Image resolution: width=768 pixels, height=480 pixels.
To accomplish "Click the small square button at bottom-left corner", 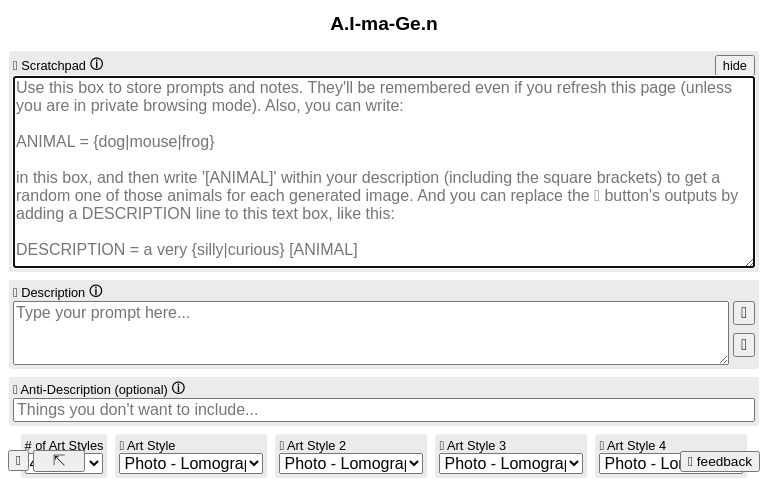I will [18, 461].
